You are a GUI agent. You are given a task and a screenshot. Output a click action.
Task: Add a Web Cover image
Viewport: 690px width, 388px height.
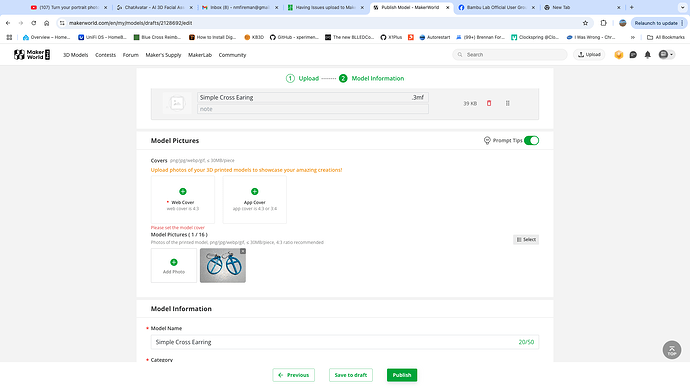click(x=183, y=200)
